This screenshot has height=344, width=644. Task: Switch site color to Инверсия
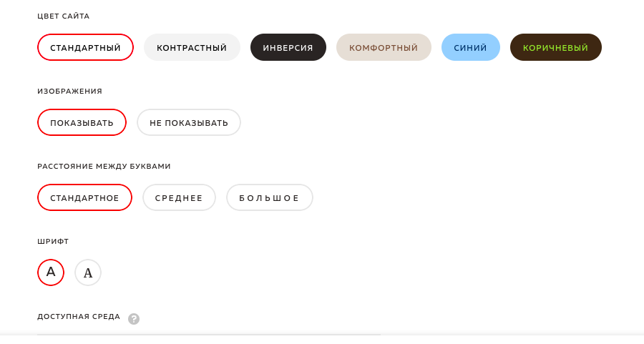[x=288, y=47]
